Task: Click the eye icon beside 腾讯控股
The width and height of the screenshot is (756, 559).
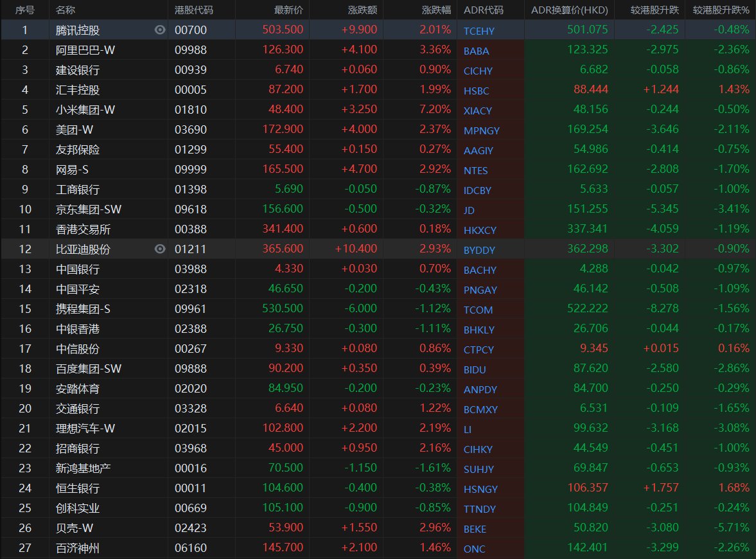Action: [160, 30]
